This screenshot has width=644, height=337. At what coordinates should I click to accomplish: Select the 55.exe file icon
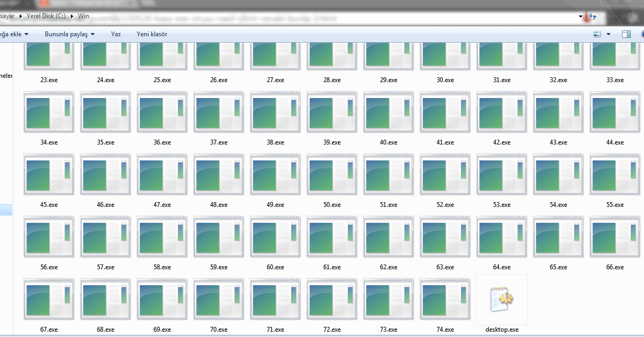click(615, 174)
